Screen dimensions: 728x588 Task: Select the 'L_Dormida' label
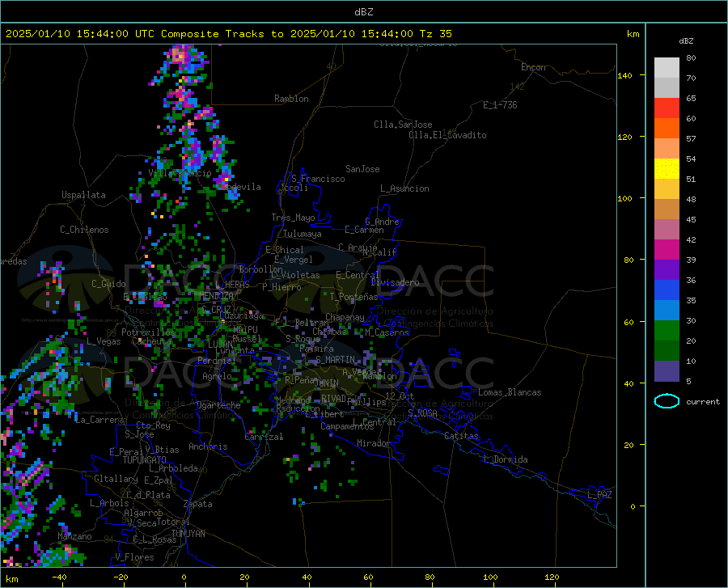(505, 459)
